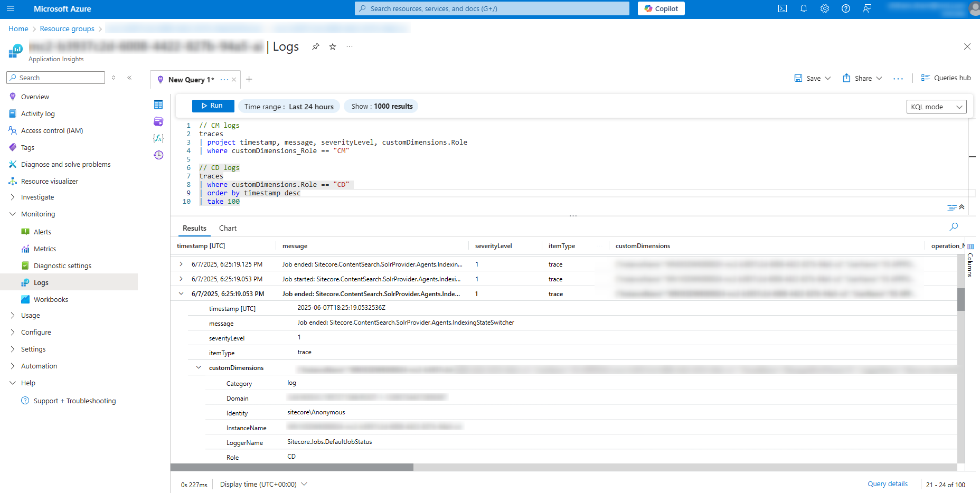Expand the 6:25:19.125 PM result row

pyautogui.click(x=181, y=264)
